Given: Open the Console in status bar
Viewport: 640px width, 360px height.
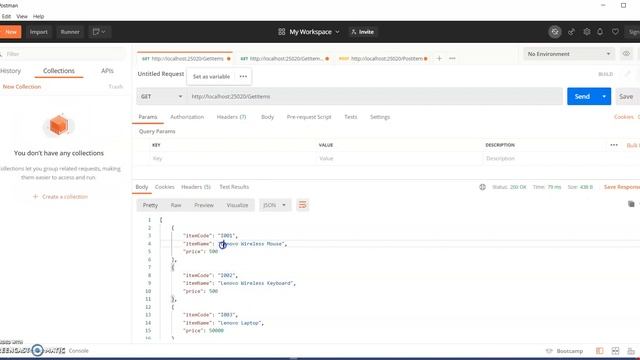Looking at the screenshot, I should [x=78, y=351].
